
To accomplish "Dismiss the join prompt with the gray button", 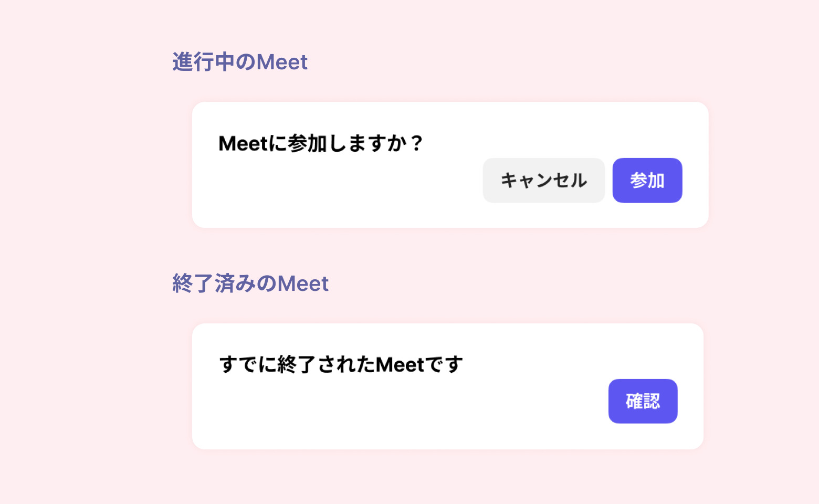I will pos(543,180).
